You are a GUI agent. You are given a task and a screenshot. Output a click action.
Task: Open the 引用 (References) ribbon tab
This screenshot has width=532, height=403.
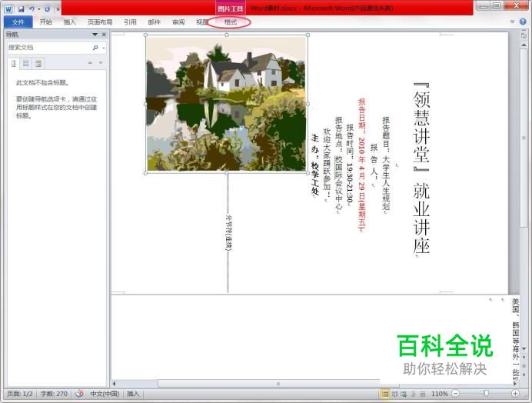130,22
